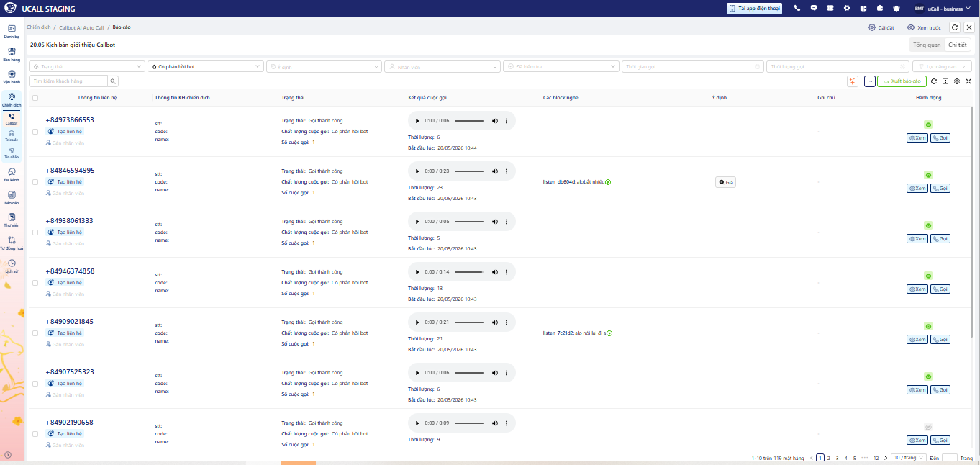Viewport: 980px width, 465px height.
Task: Tick checkbox for +84846594995 row
Action: (35, 182)
